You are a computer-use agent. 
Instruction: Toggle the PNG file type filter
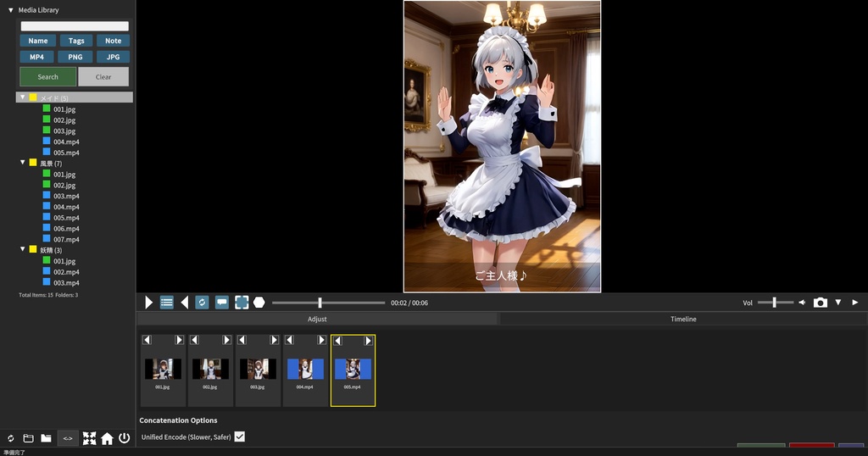(x=75, y=57)
